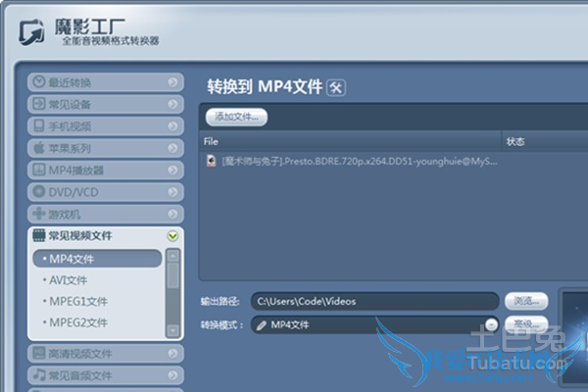Screen dimensions: 588x392
Task: Click the 高级... advanced button
Action: pos(526,324)
